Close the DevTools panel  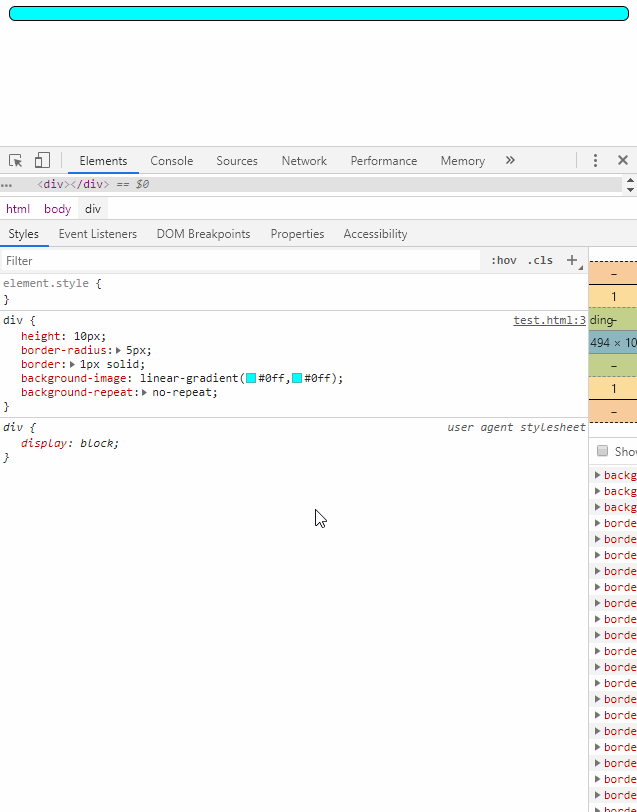[622, 161]
